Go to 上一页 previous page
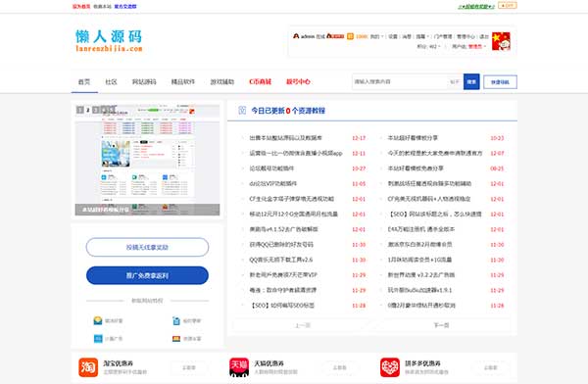 click(x=303, y=325)
